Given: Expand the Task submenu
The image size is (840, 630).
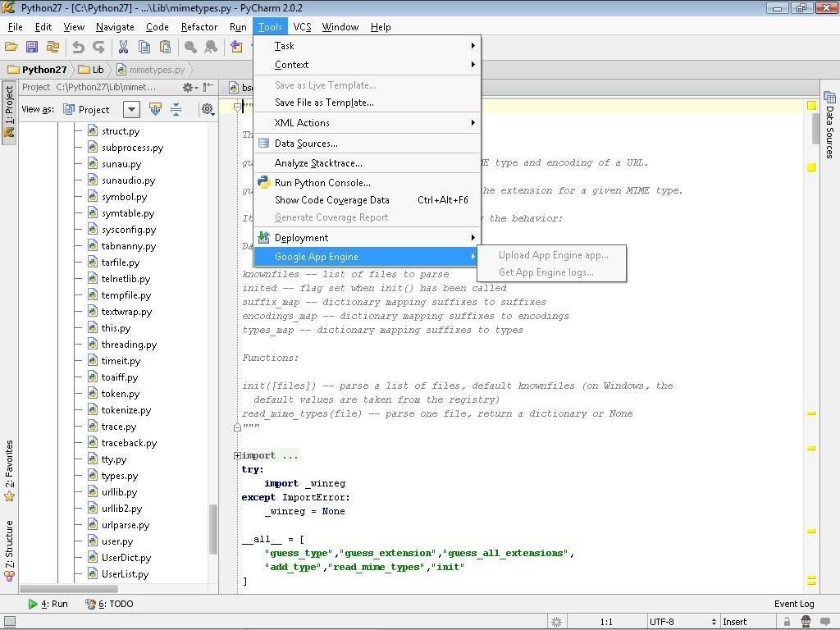Looking at the screenshot, I should pyautogui.click(x=367, y=46).
